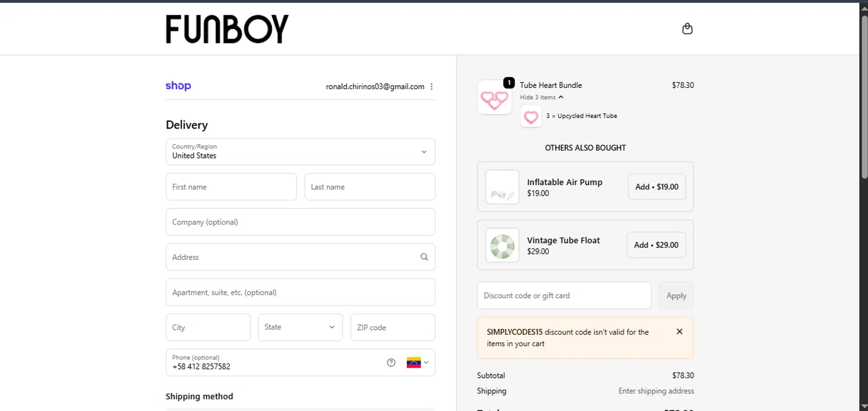Collapse the Hide 3 items list

pos(542,97)
